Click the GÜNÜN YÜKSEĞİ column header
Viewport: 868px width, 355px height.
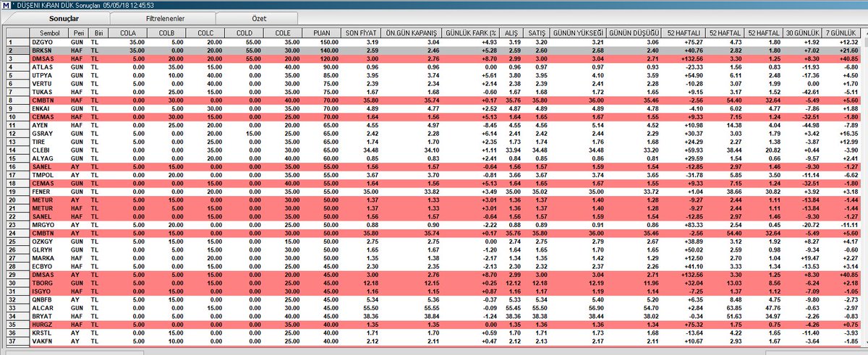click(x=577, y=33)
